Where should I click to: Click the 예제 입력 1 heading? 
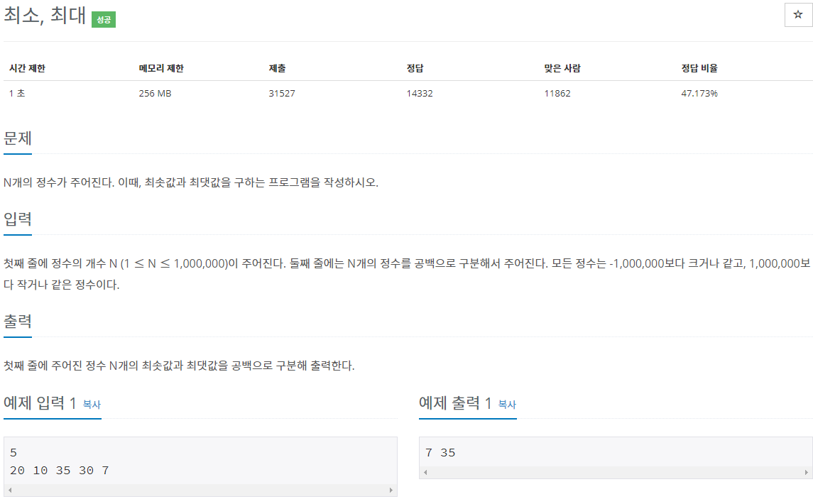pos(40,403)
